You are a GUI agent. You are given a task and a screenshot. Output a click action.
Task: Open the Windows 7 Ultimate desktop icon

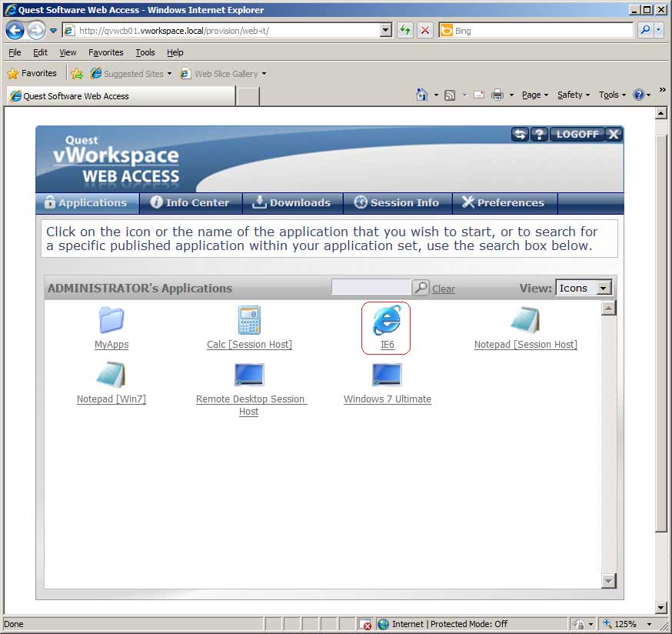point(387,375)
